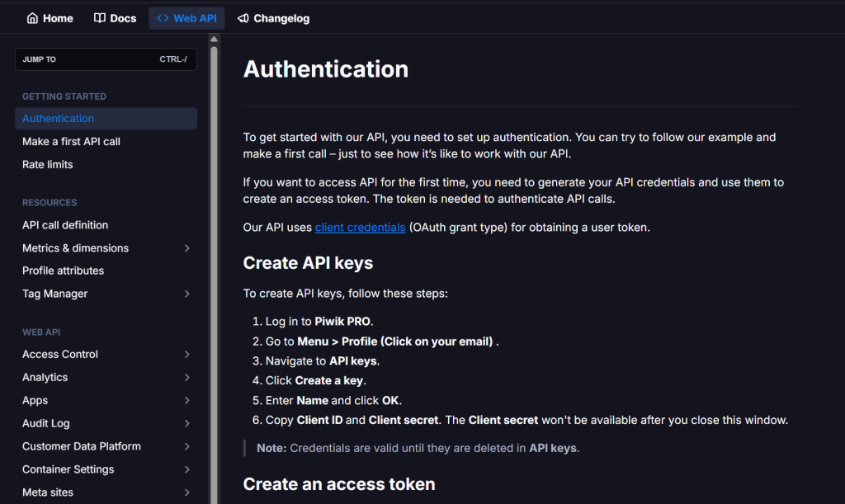845x504 pixels.
Task: Expand the Metrics & dimensions chevron
Action: [x=187, y=248]
